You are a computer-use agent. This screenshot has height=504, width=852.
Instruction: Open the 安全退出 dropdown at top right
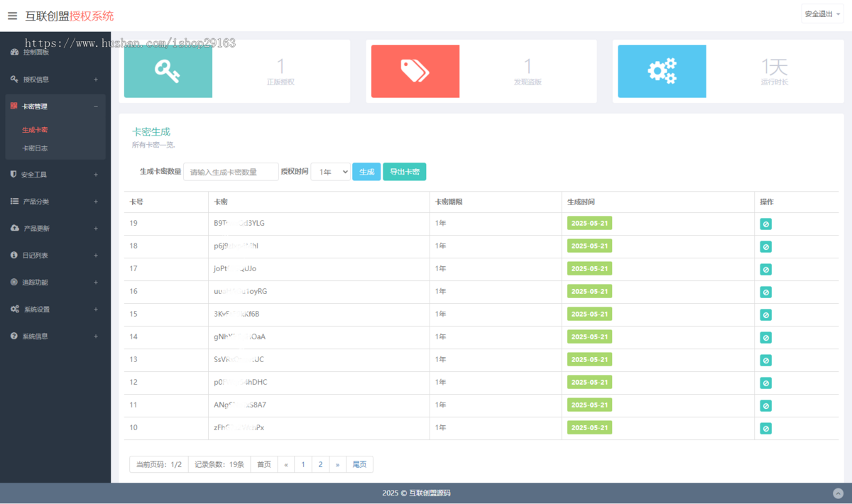click(822, 13)
